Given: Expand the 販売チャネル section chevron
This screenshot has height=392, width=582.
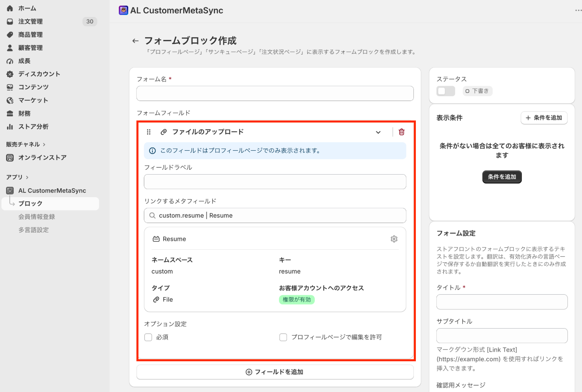Looking at the screenshot, I should (x=44, y=145).
